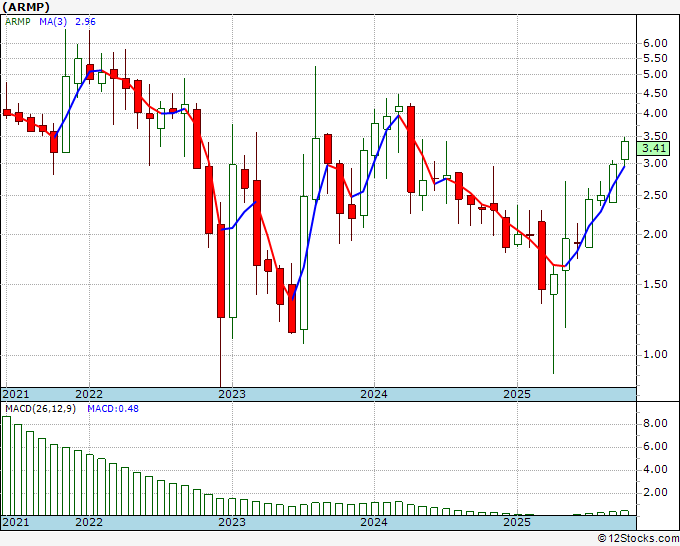The image size is (680, 546).
Task: Open the 12Stocks.com copyright link
Action: [x=638, y=538]
